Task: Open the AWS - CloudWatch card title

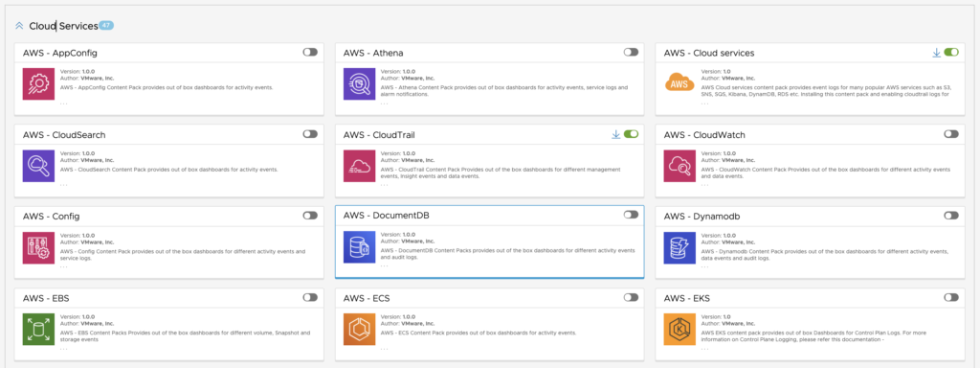Action: point(704,134)
